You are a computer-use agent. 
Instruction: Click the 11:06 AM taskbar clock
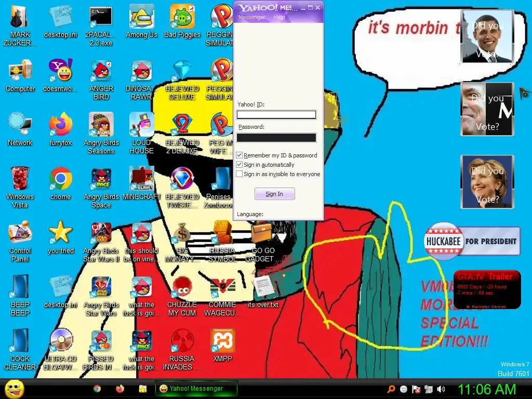[486, 389]
